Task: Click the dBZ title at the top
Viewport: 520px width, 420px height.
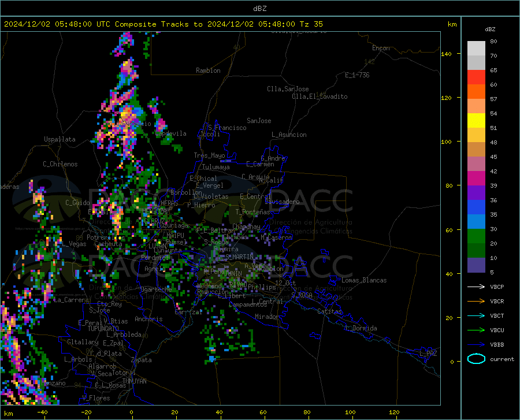Action: pos(259,9)
